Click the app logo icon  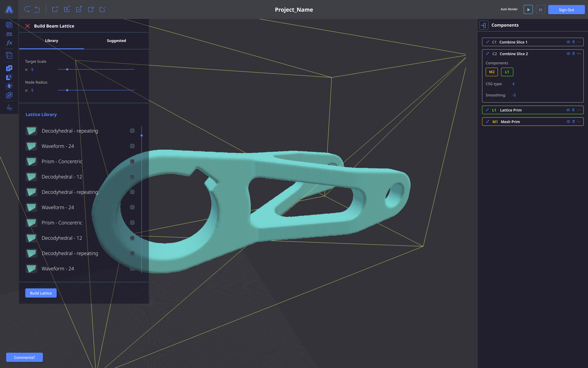point(9,10)
